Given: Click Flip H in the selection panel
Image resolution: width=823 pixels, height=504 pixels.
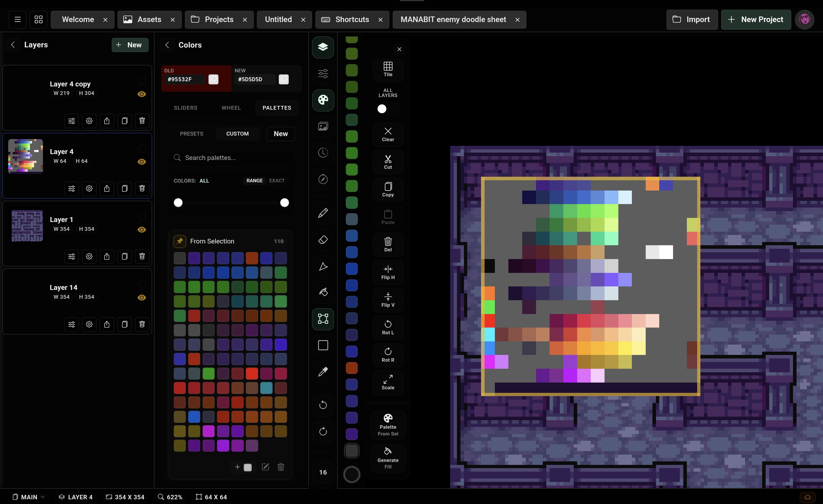Looking at the screenshot, I should coord(388,272).
